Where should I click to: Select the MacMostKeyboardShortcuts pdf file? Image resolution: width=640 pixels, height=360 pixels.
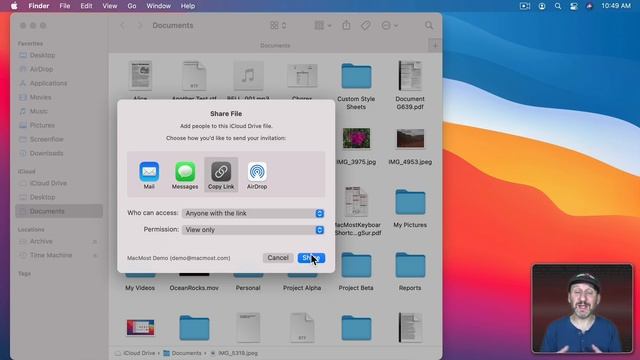[x=356, y=202]
